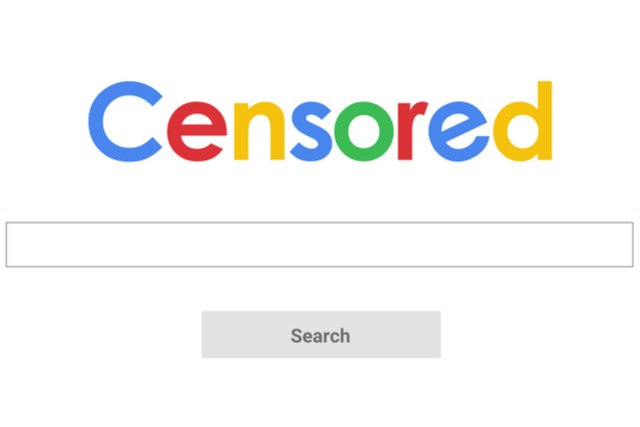Activate the wide bordered input box
The image size is (640, 427).
click(320, 245)
